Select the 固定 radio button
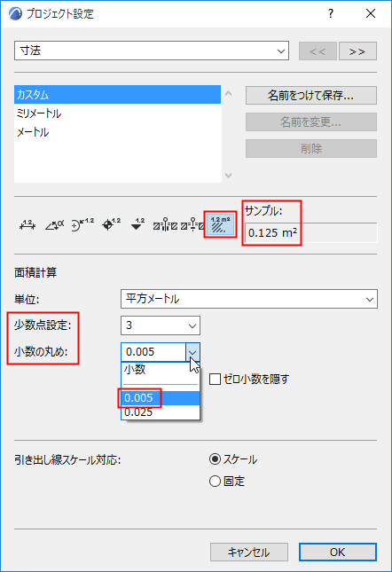The height and width of the screenshot is (572, 392). pyautogui.click(x=216, y=482)
